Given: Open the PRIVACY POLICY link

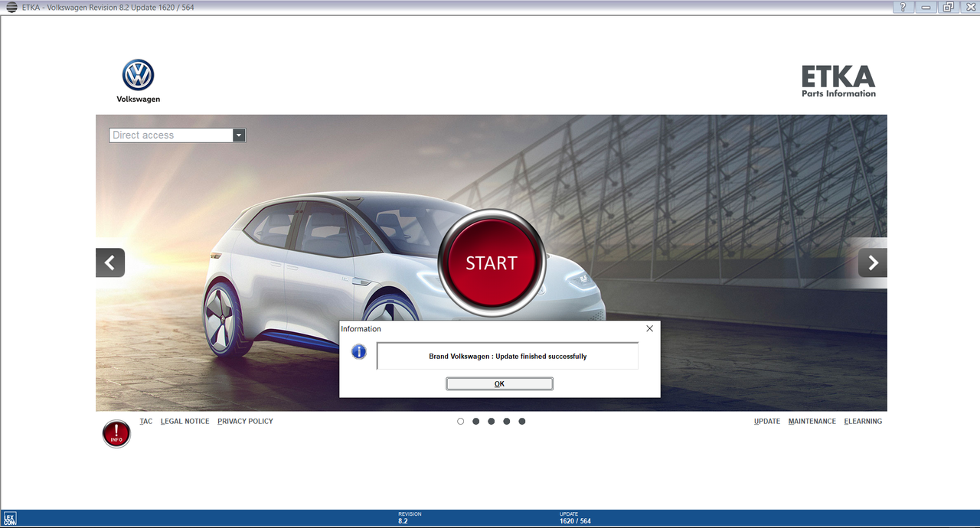Looking at the screenshot, I should click(245, 422).
